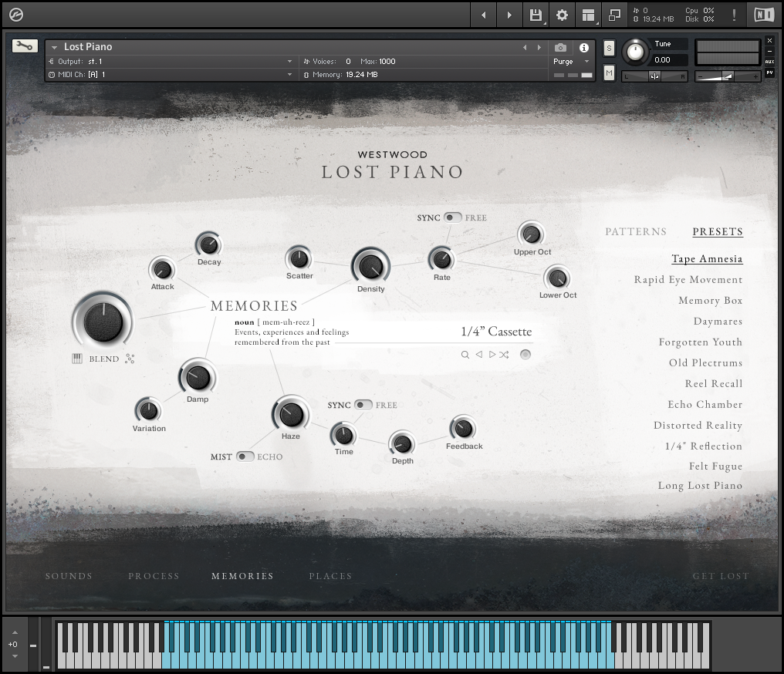This screenshot has width=784, height=674.
Task: Open the settings gear options
Action: coord(562,15)
